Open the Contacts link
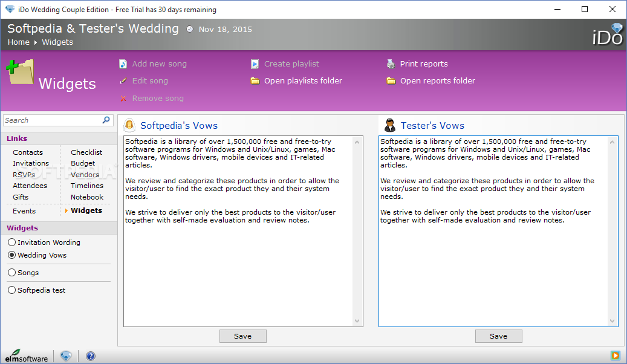Viewport: 627px width, 364px height. pyautogui.click(x=28, y=152)
